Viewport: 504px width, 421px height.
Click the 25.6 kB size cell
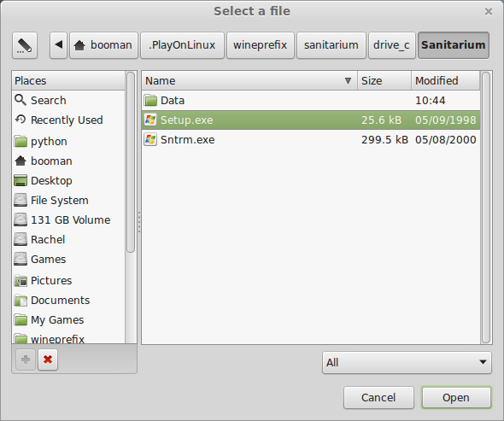(x=382, y=120)
